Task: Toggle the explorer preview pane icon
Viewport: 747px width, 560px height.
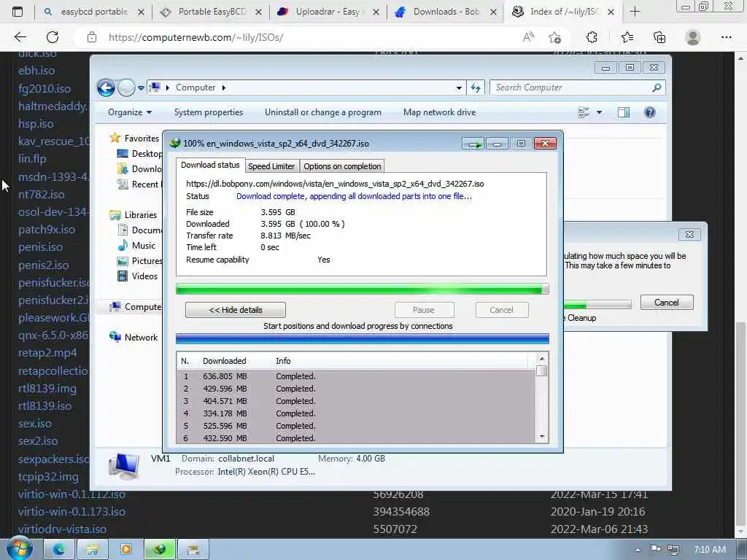Action: coord(624,112)
